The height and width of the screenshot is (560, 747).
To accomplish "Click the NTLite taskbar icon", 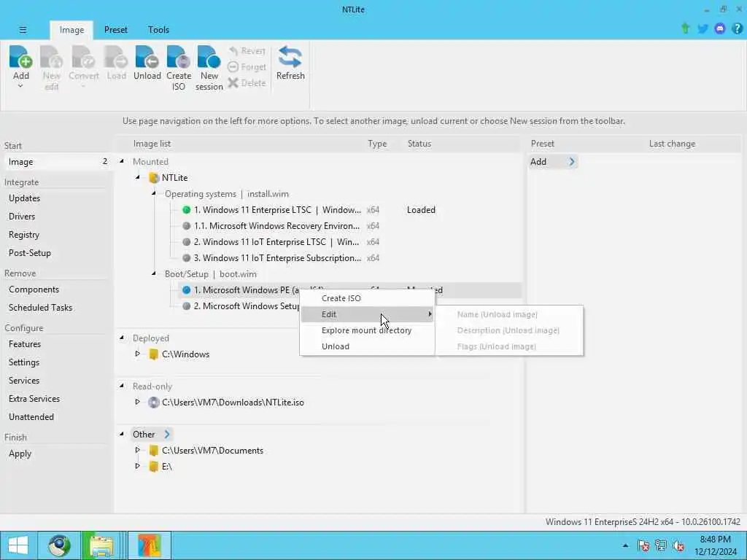I will point(150,545).
